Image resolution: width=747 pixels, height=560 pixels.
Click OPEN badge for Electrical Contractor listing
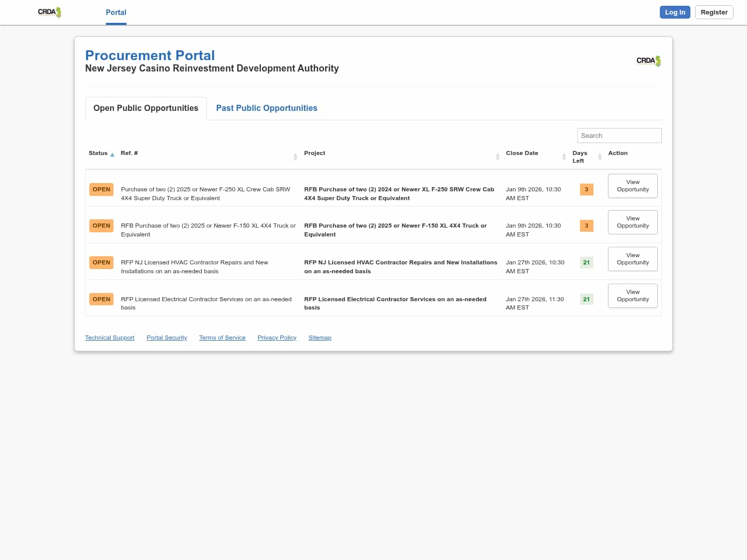101,299
